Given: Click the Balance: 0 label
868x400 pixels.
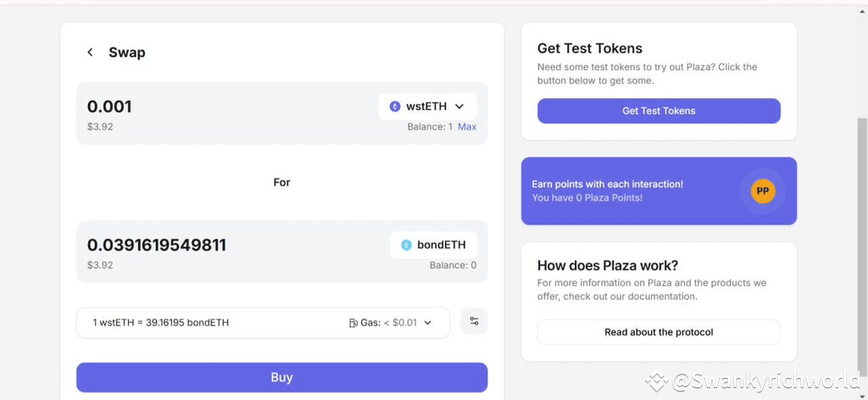Looking at the screenshot, I should tap(453, 265).
